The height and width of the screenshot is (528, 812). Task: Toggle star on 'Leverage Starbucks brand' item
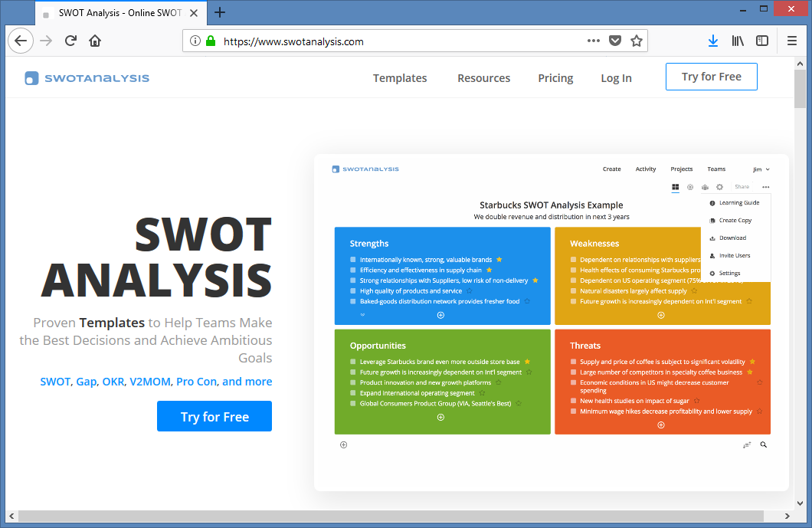(527, 362)
